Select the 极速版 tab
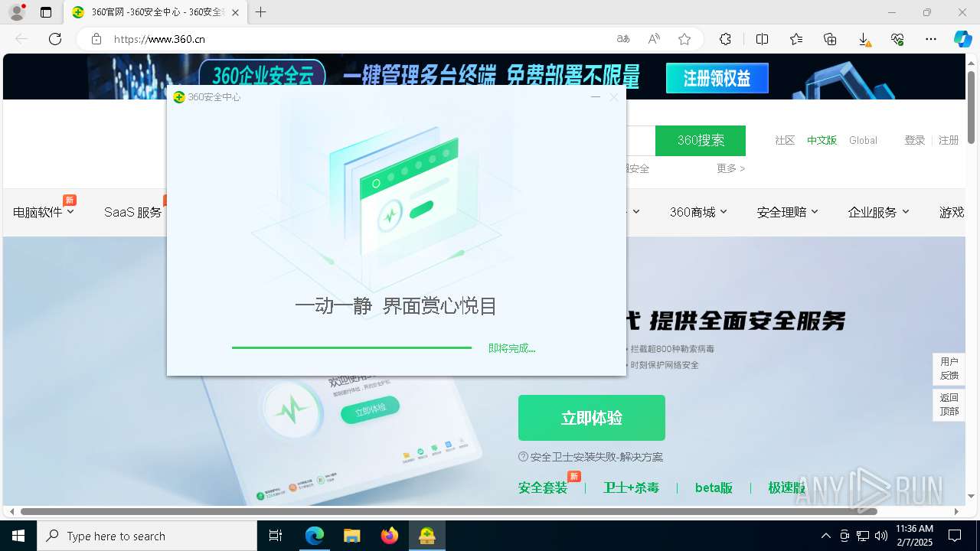The image size is (980, 551). point(787,487)
